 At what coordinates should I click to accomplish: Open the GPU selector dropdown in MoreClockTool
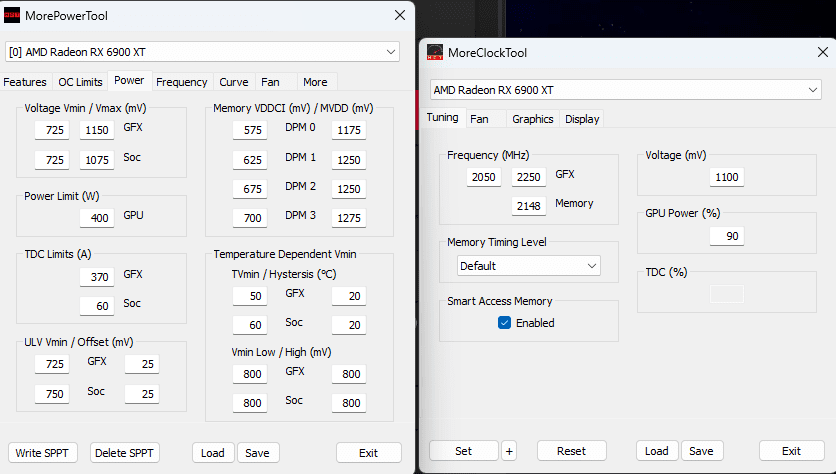(625, 90)
